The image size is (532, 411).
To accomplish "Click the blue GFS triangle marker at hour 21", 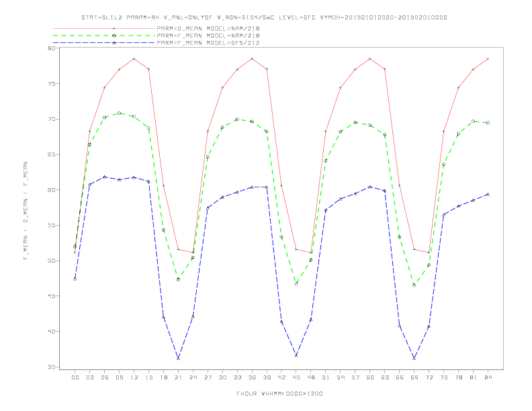I will pyautogui.click(x=178, y=358).
